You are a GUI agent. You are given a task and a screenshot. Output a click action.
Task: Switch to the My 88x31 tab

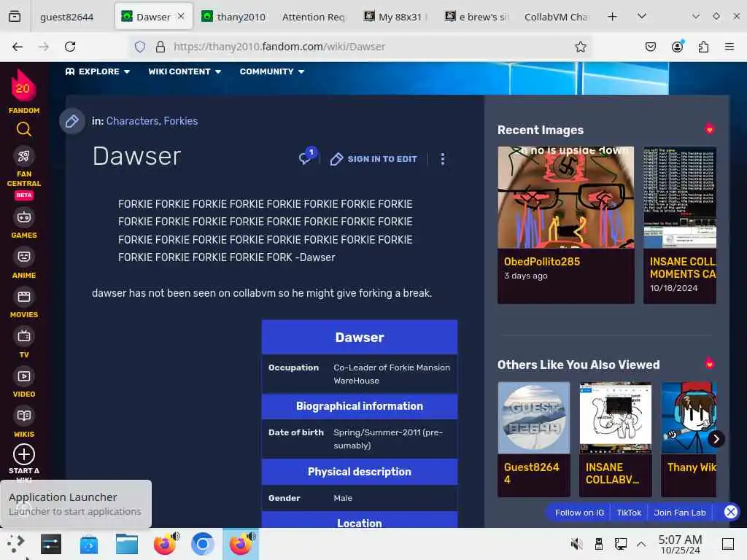tap(395, 17)
